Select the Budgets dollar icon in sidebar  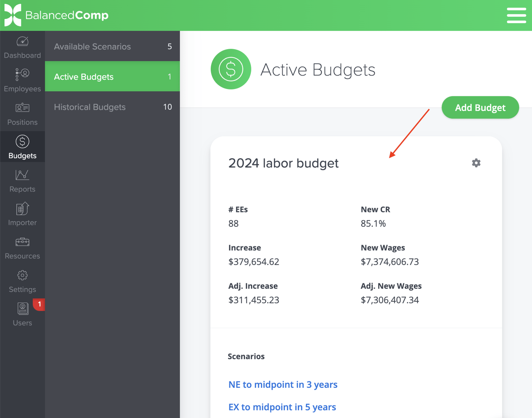point(22,141)
